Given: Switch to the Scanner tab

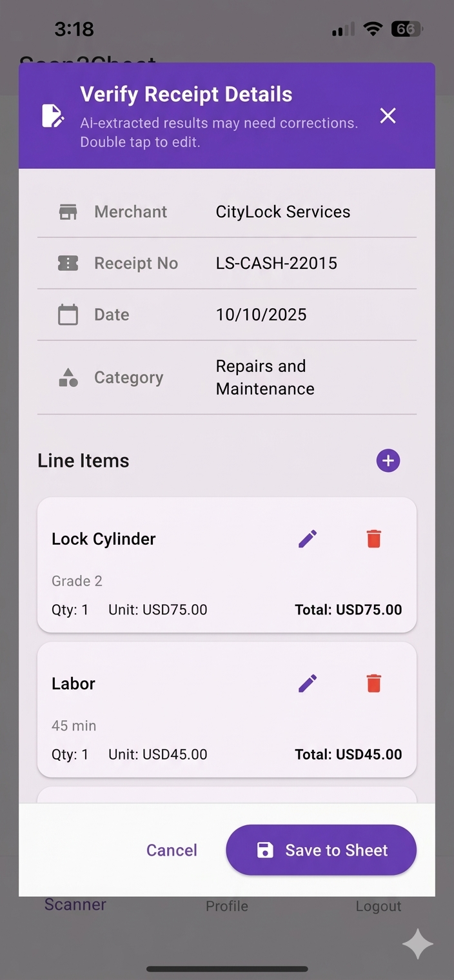Looking at the screenshot, I should (x=75, y=905).
